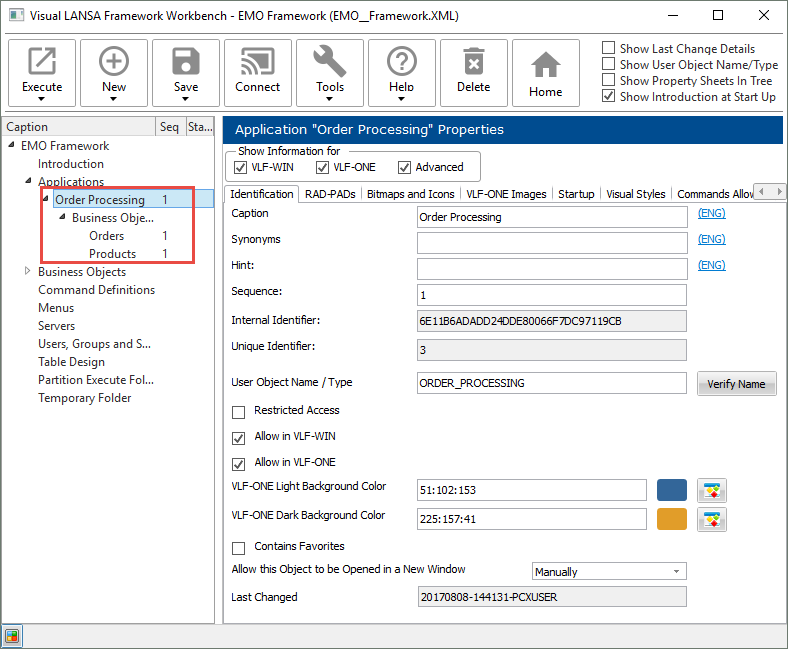788x649 pixels.
Task: Expand the Business Objects tree node
Action: pyautogui.click(x=28, y=272)
